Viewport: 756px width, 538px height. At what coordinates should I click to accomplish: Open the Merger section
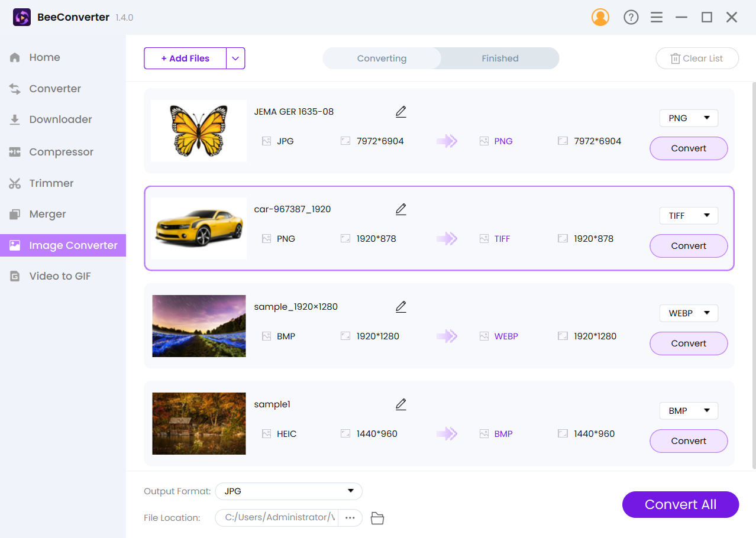pyautogui.click(x=63, y=214)
